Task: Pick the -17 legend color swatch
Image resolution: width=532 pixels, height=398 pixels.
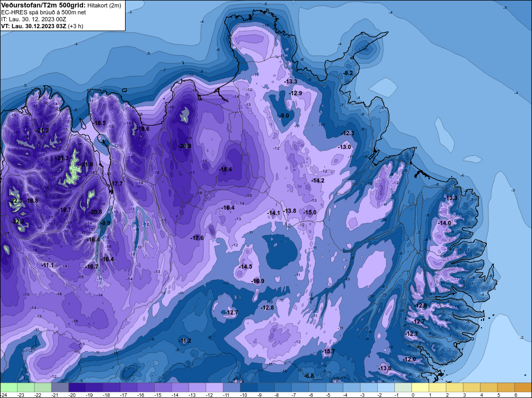Action: point(129,387)
